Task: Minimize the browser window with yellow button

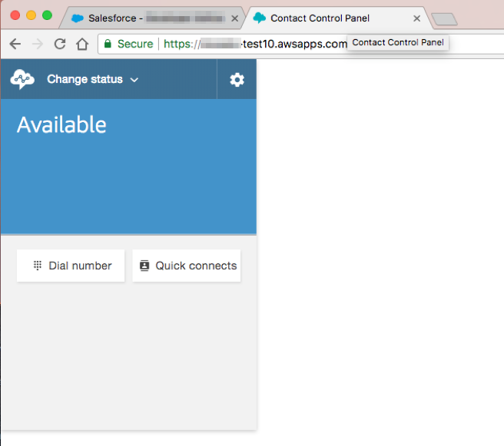Action: tap(31, 15)
